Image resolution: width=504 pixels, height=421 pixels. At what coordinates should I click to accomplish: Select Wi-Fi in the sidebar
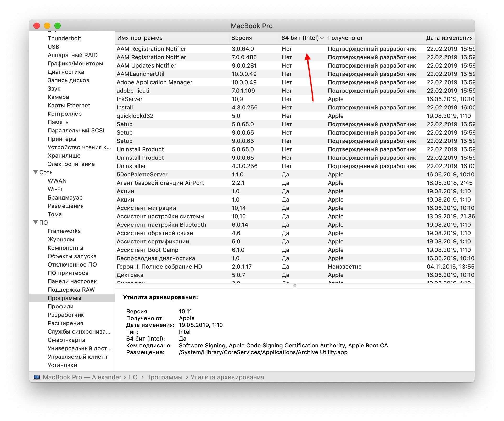click(x=55, y=189)
